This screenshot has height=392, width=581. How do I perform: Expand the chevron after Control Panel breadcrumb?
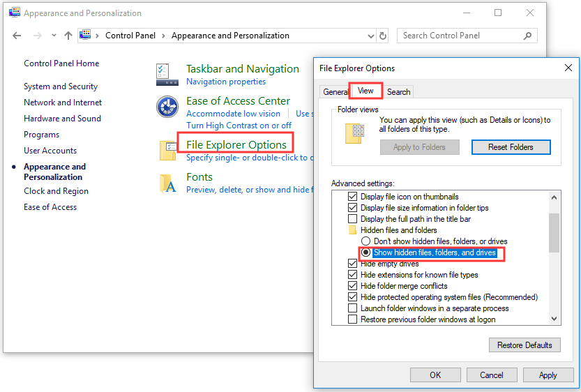pyautogui.click(x=163, y=36)
